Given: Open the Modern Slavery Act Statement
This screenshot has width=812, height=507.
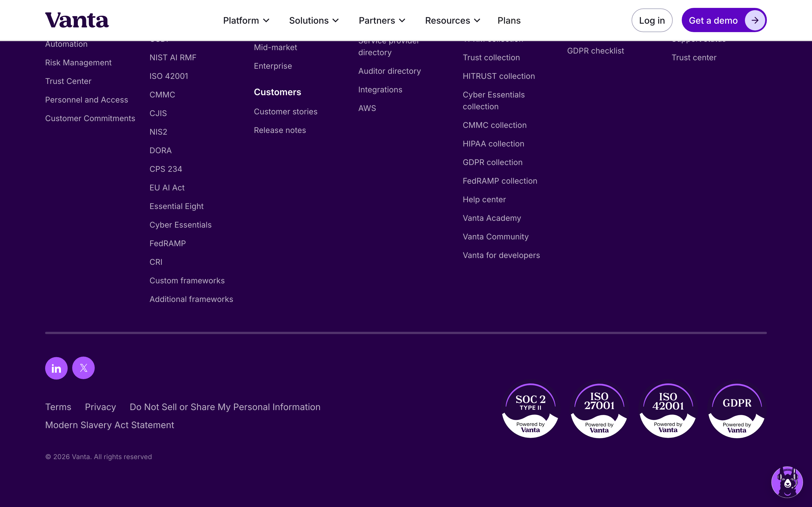Looking at the screenshot, I should click(110, 425).
